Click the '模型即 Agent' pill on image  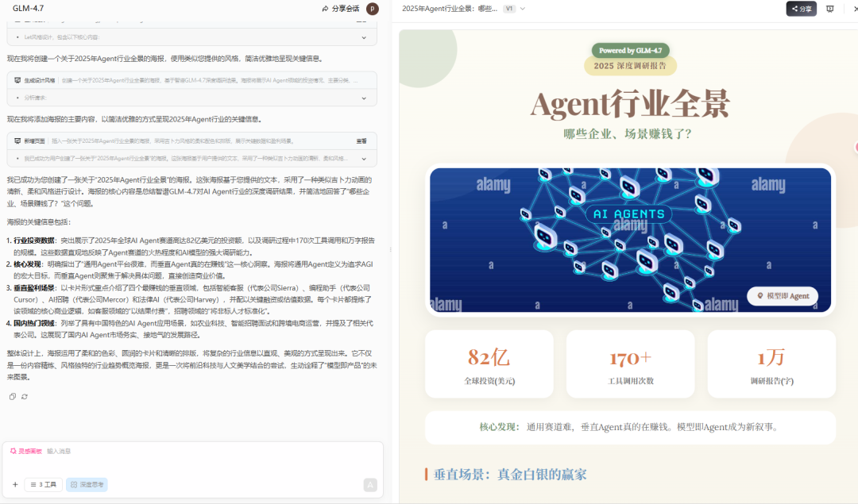[783, 296]
